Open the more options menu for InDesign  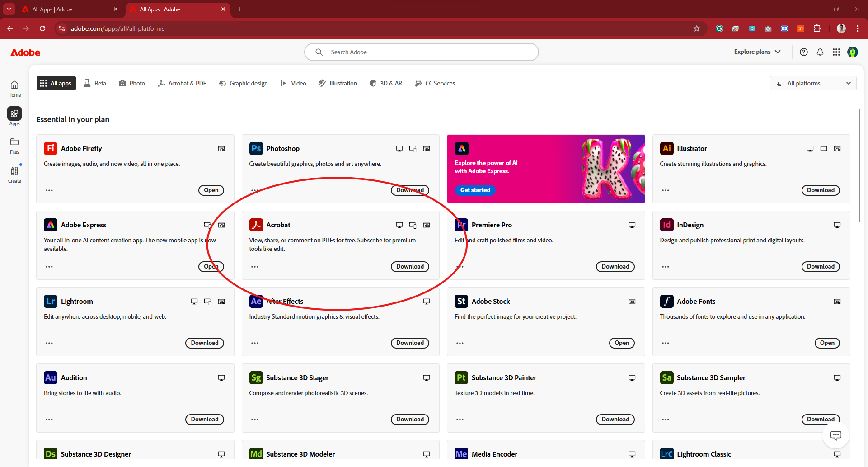[x=666, y=267]
